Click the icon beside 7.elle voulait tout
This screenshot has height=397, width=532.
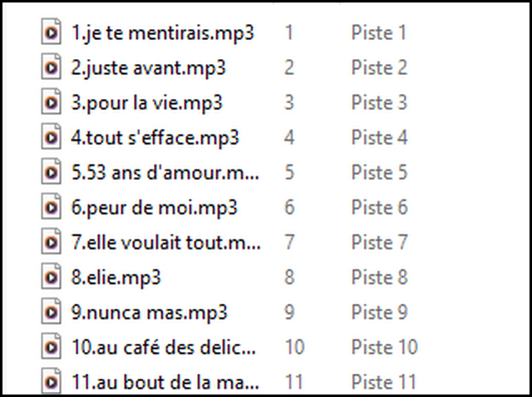[52, 243]
